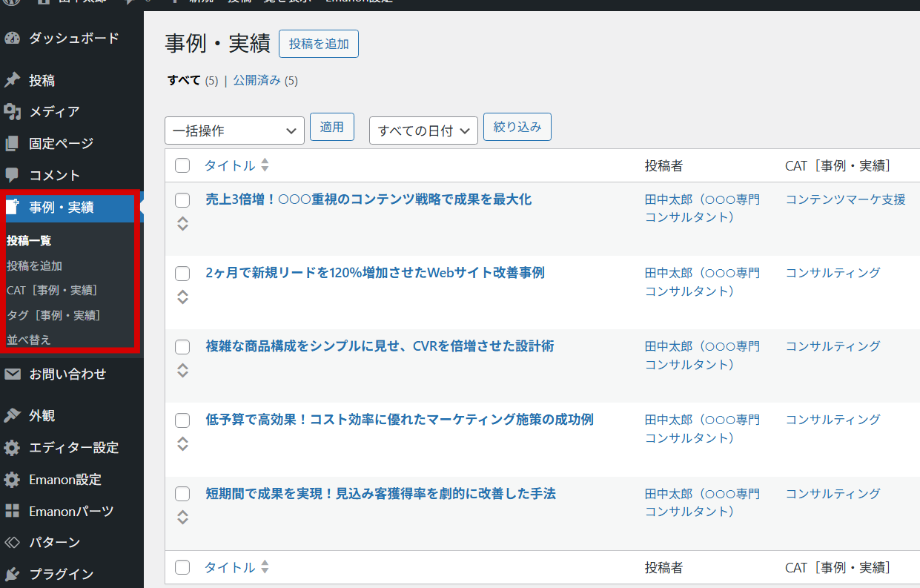This screenshot has height=588, width=920.
Task: Show すべて posts filter
Action: tap(184, 80)
